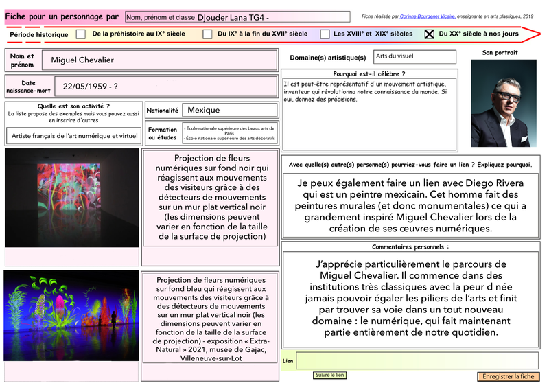Click the activity field 'Artiste français de l'art numérique'

[74, 136]
